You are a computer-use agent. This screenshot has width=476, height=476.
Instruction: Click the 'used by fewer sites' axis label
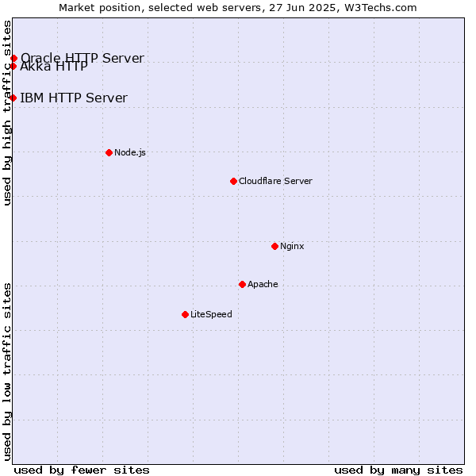[82, 470]
